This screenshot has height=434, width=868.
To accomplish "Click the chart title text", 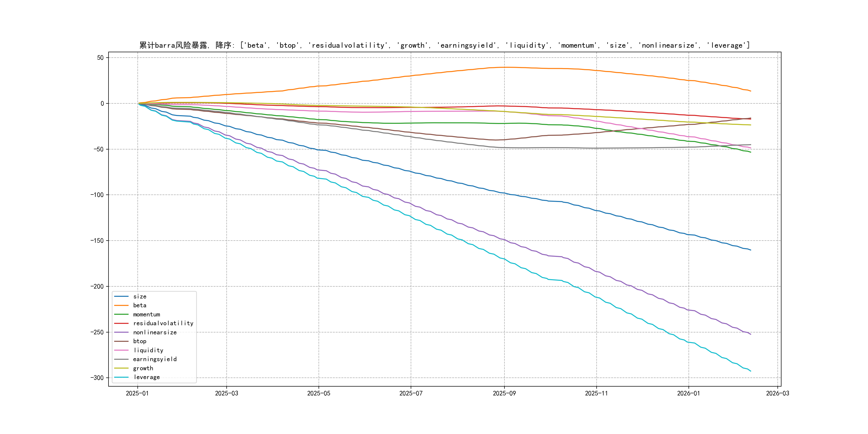I will (444, 45).
